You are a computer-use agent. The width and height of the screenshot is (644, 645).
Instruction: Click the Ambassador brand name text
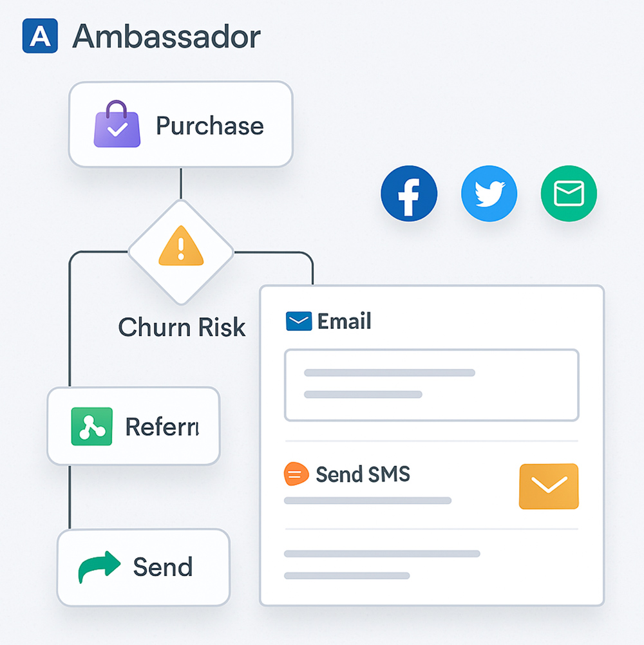coord(166,37)
